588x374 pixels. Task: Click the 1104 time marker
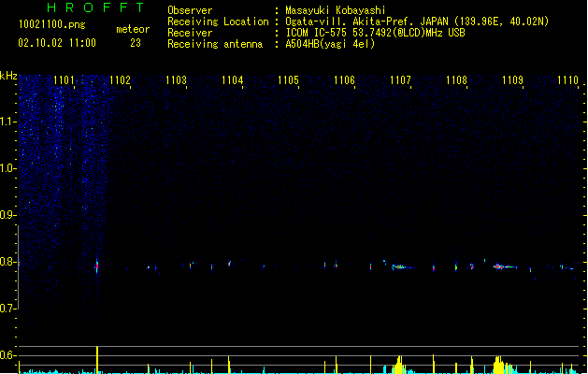[x=232, y=80]
